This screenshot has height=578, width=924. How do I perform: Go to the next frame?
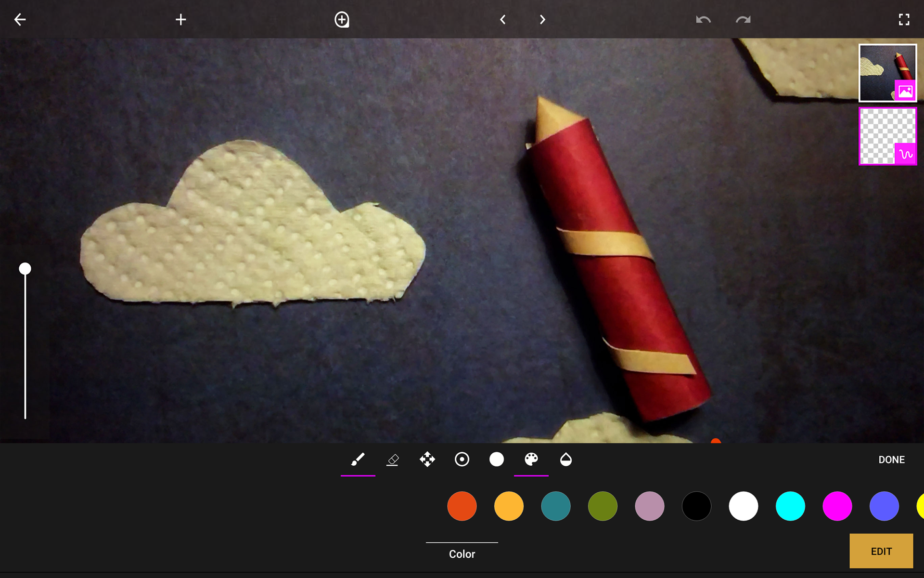(542, 20)
